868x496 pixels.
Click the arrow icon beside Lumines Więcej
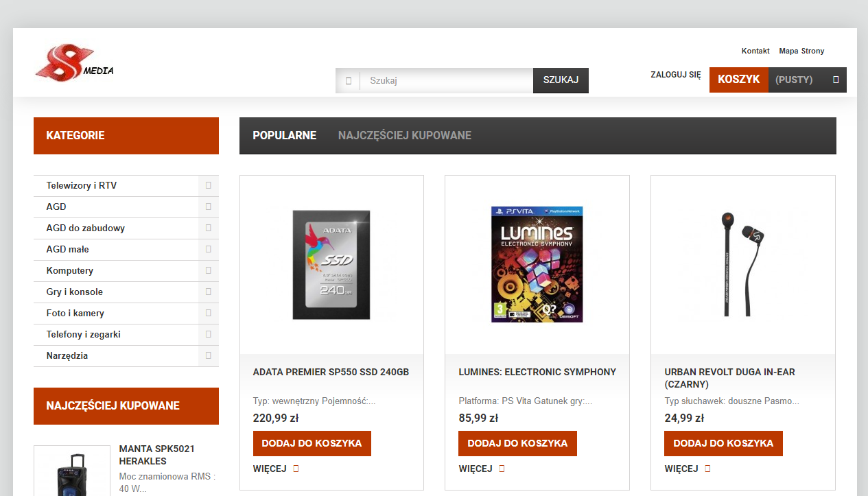tap(502, 469)
